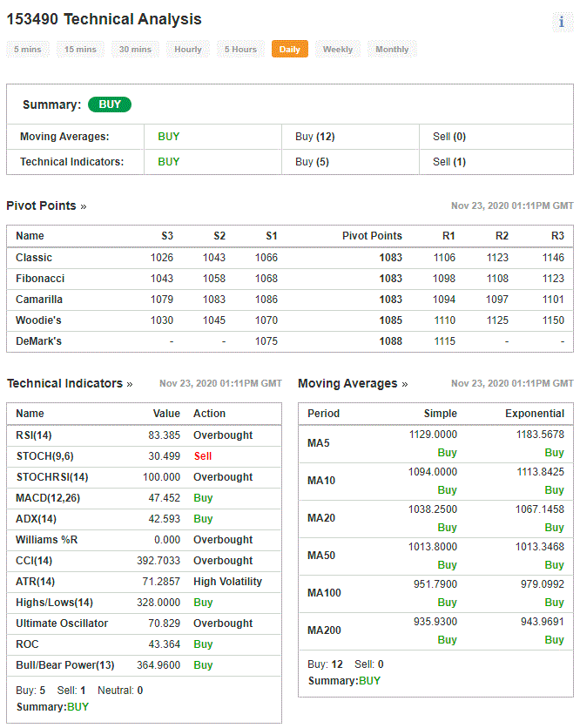Click the MA20 exponential value 1067.1458
Screen dimensions: 580x728
click(540, 509)
